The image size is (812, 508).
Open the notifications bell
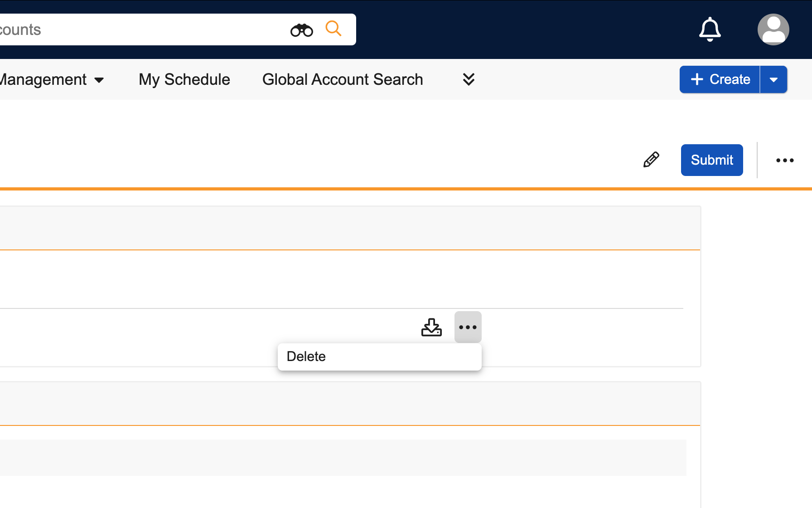coord(710,29)
